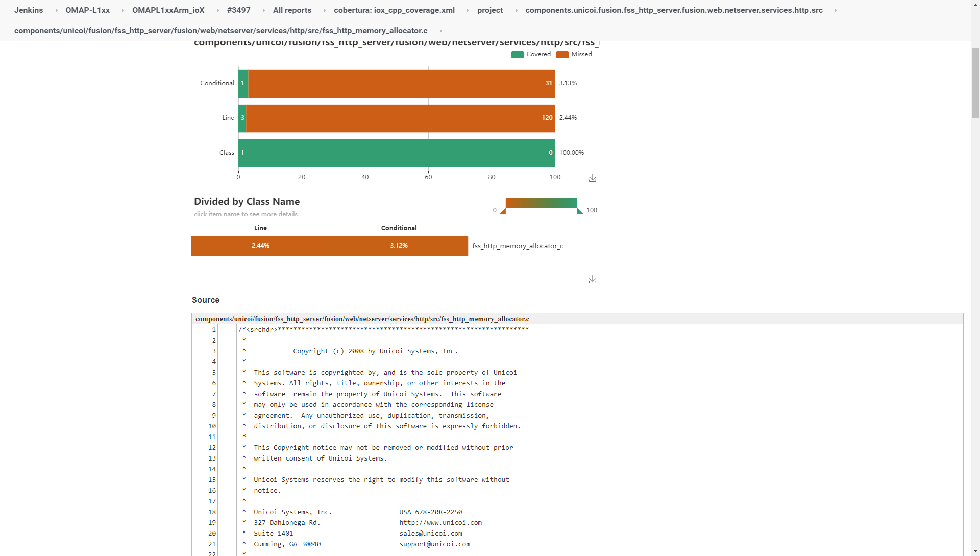The width and height of the screenshot is (980, 556).
Task: Click the 2.44% Line coverage cell
Action: pyautogui.click(x=260, y=246)
